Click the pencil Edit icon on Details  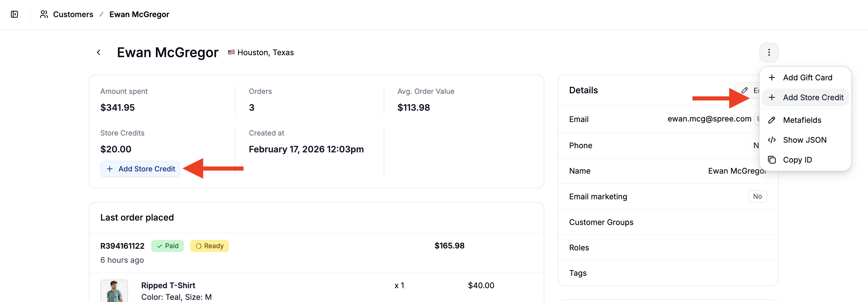pyautogui.click(x=745, y=90)
